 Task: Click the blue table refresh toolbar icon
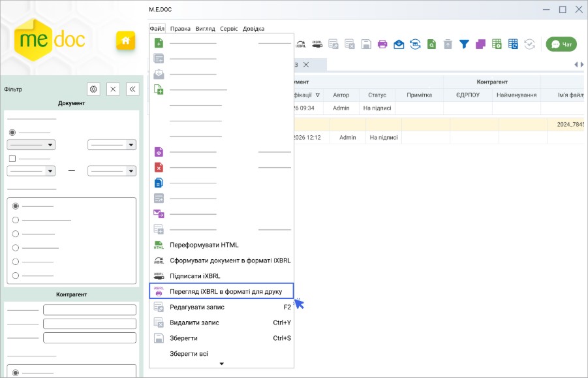click(513, 44)
